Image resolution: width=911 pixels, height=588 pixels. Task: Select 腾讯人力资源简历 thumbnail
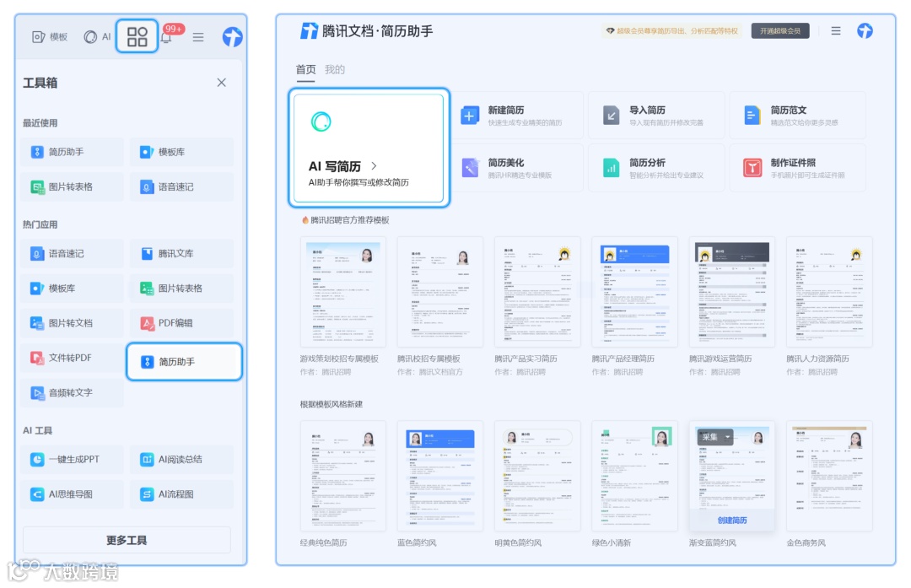point(829,292)
